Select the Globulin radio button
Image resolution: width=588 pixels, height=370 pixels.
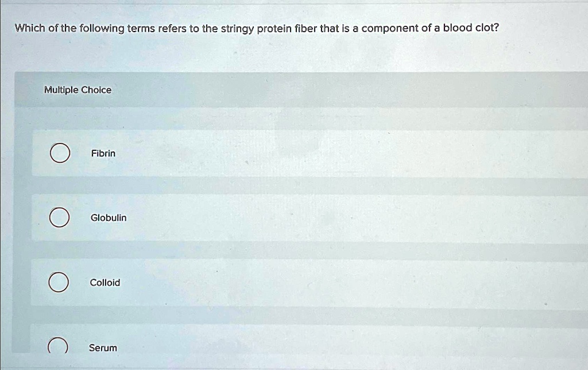tap(60, 217)
